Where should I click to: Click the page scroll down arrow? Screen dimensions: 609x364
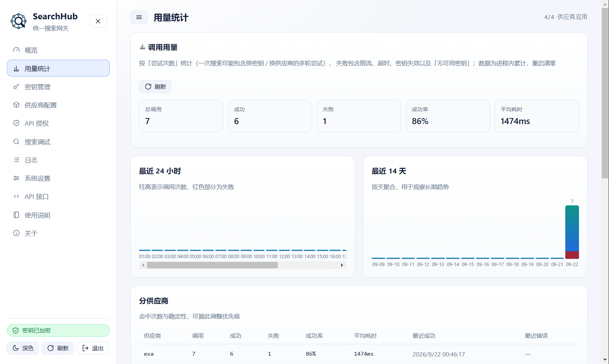tap(605, 360)
